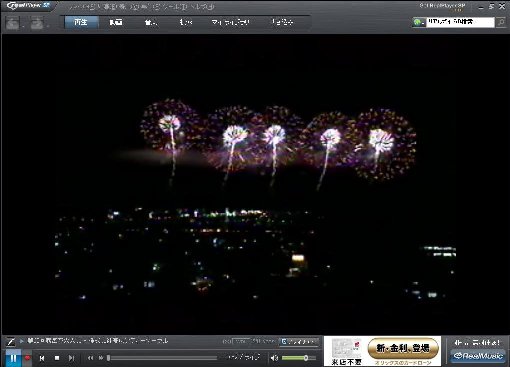Skip to the next clip

71,358
